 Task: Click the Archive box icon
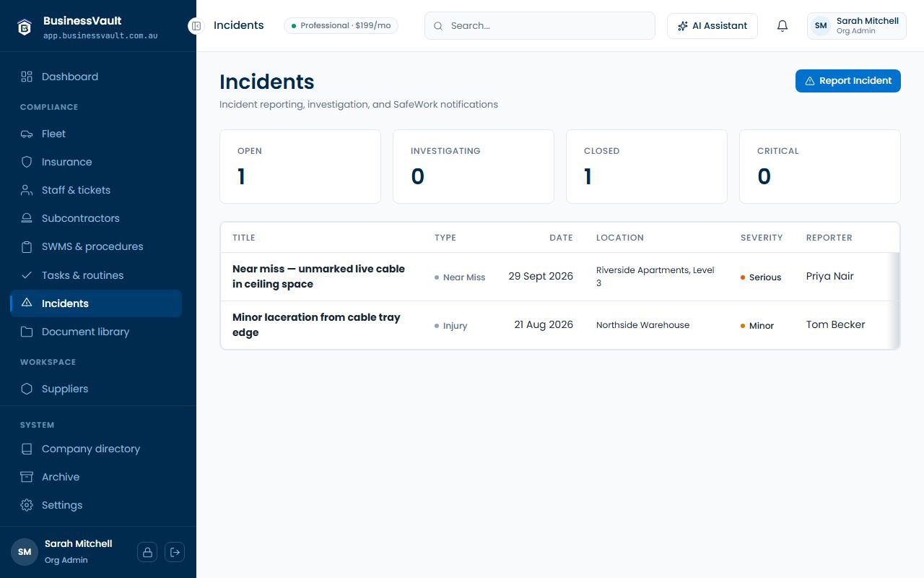coord(27,477)
